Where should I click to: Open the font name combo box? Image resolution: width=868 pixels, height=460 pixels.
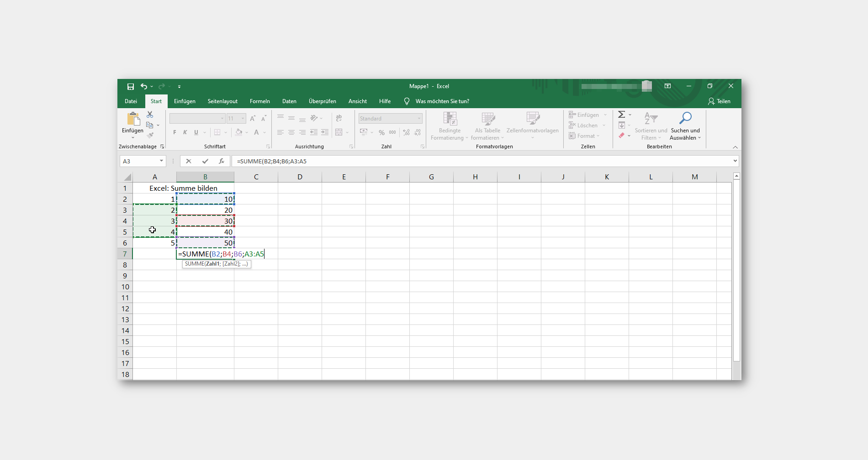point(197,119)
